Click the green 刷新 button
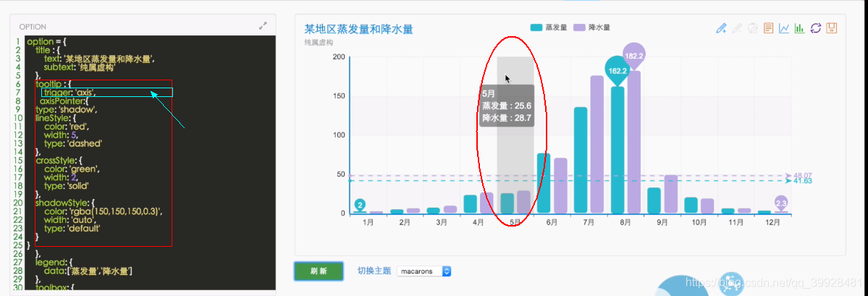Screen dimensions: 868x296 (319, 271)
